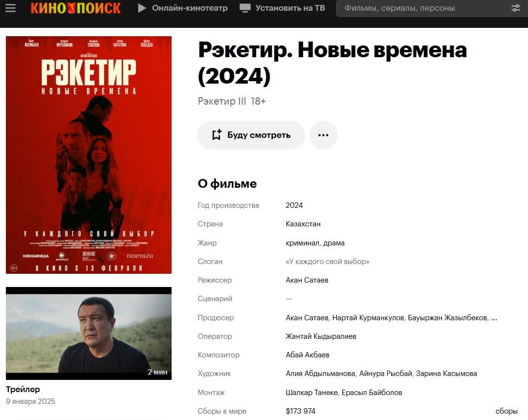Play the trailer video thumbnail
The width and height of the screenshot is (528, 420).
[x=88, y=333]
